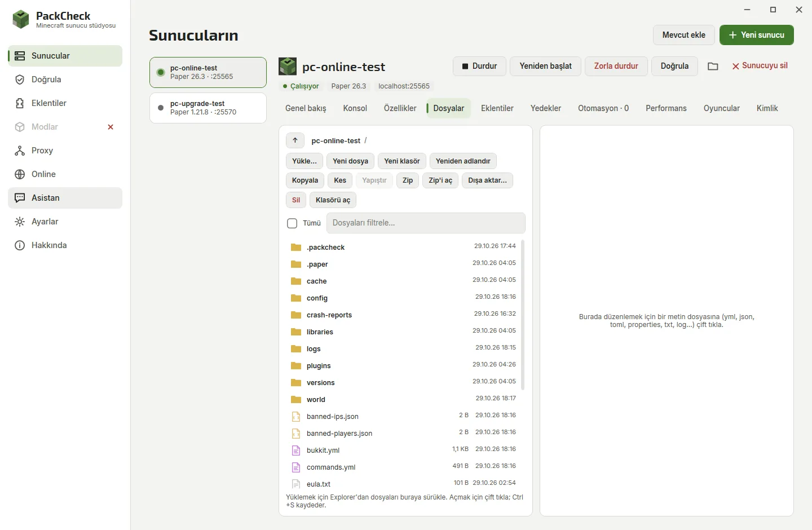The width and height of the screenshot is (812, 530).
Task: Select the world folder
Action: (403, 399)
